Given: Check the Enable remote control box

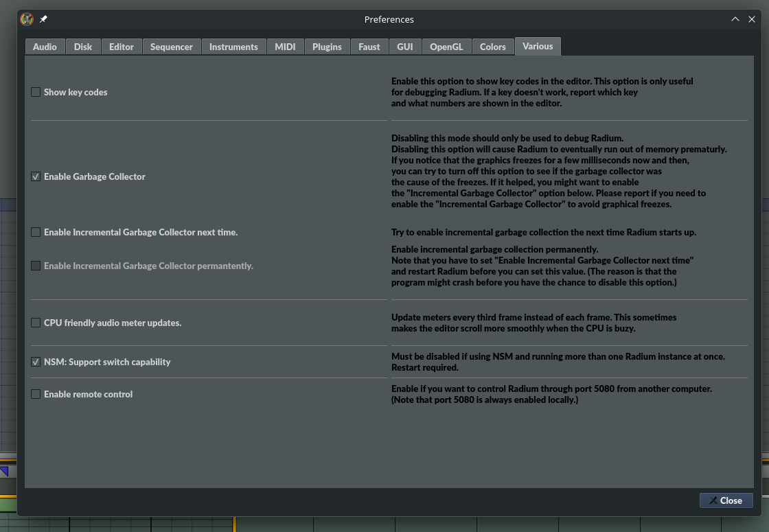Looking at the screenshot, I should 36,394.
